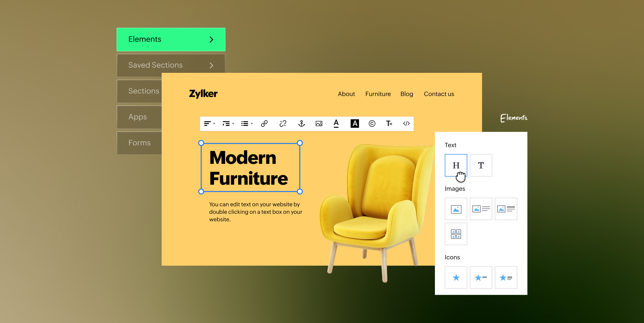Pick the single star icon element

point(456,277)
